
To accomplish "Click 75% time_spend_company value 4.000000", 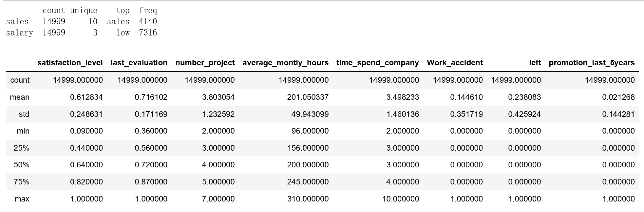I will [403, 182].
